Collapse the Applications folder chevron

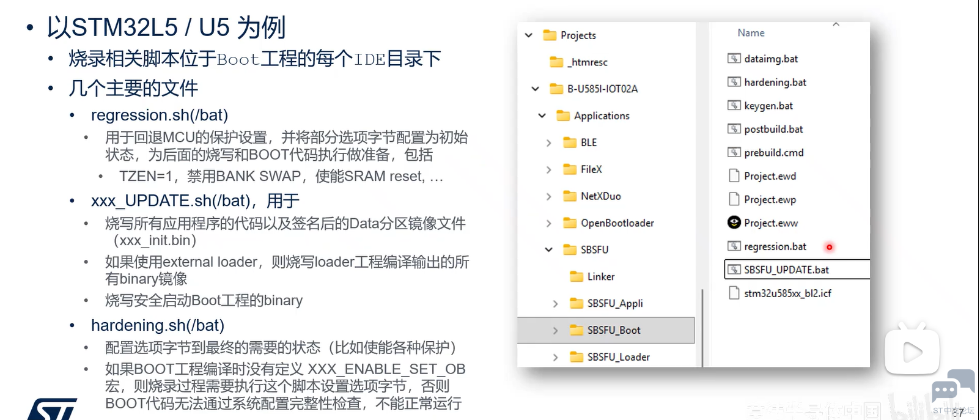[542, 116]
